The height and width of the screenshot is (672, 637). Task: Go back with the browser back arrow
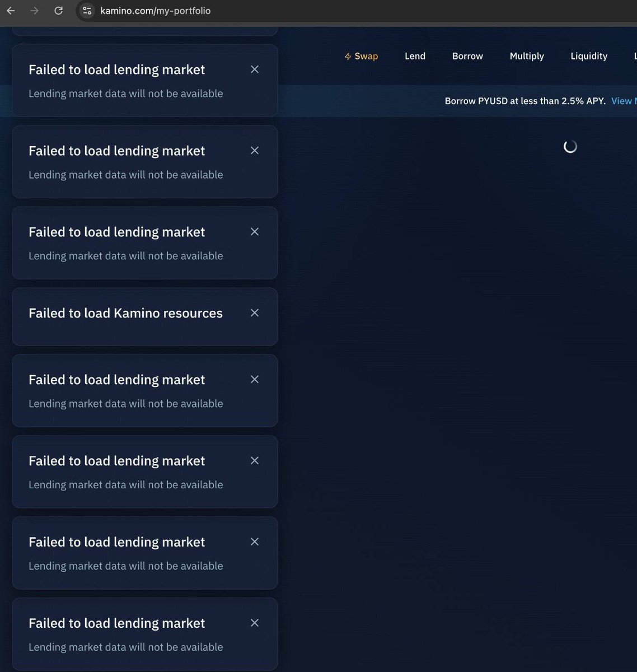pos(11,11)
